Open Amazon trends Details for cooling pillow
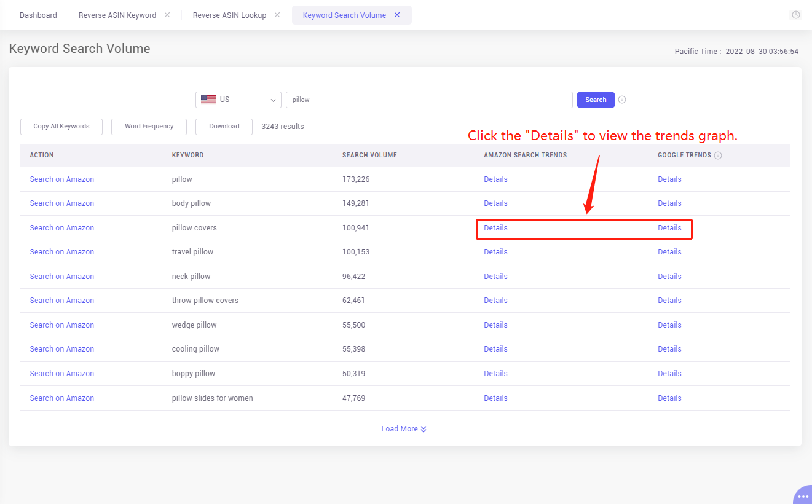The image size is (812, 504). [495, 349]
